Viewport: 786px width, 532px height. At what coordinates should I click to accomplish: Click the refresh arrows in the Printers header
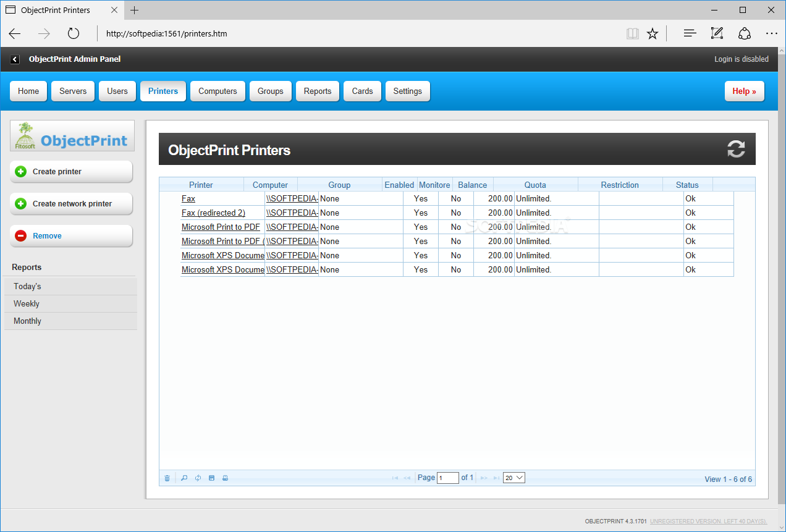736,149
